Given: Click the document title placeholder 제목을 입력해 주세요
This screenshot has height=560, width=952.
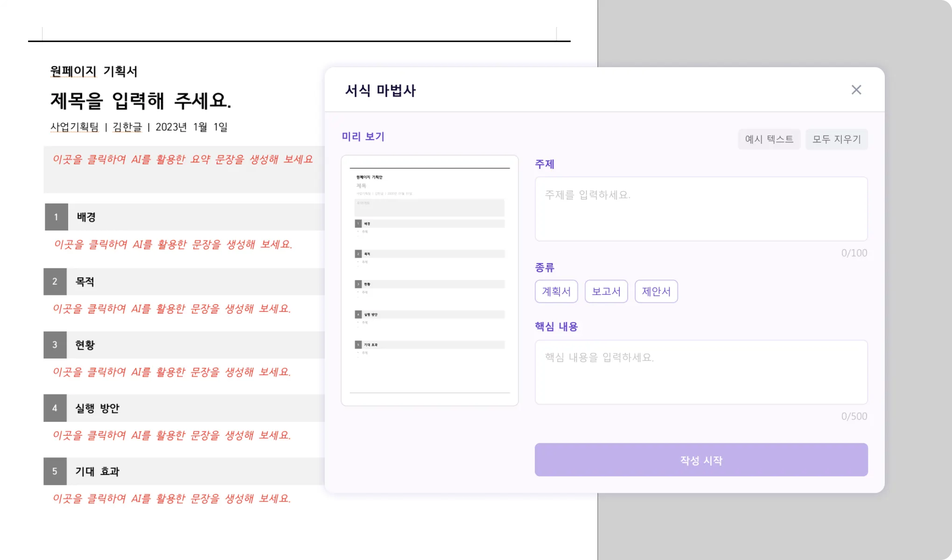Looking at the screenshot, I should (141, 101).
